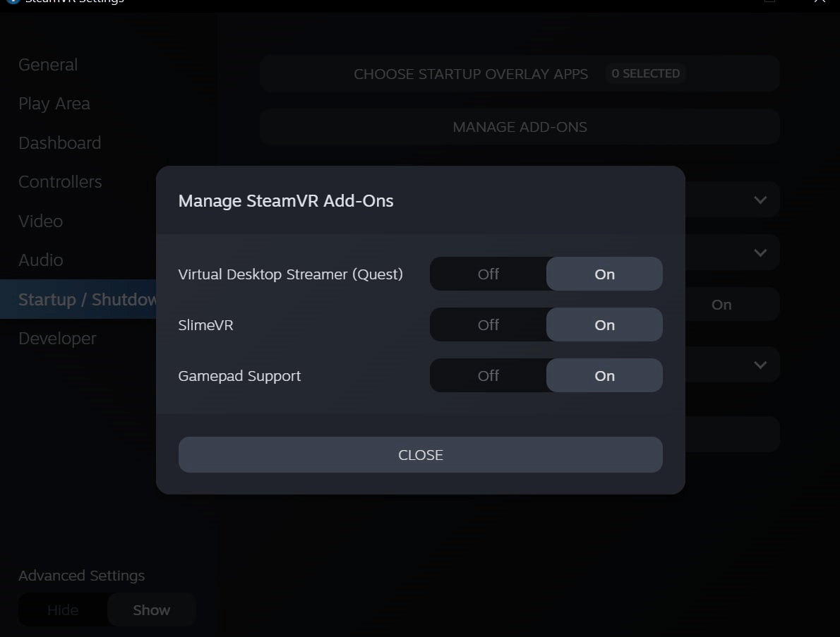Click the '0 SELECTED' badge
This screenshot has height=637, width=840.
pos(646,73)
